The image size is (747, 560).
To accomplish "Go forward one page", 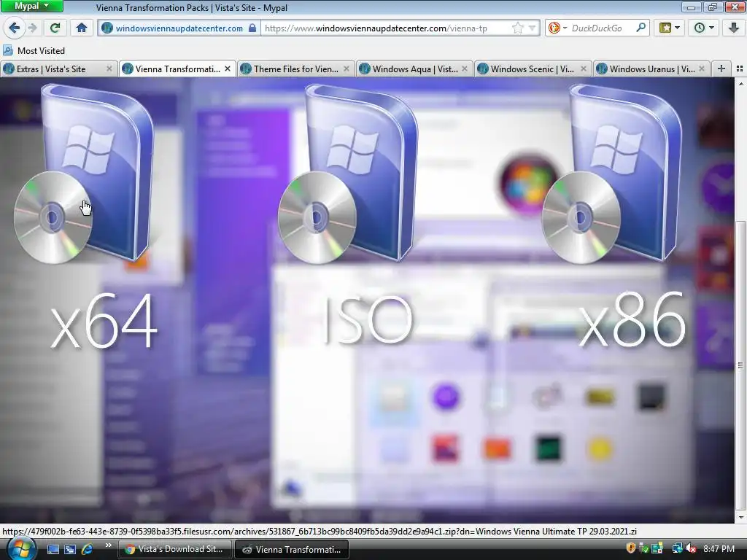I will [32, 28].
